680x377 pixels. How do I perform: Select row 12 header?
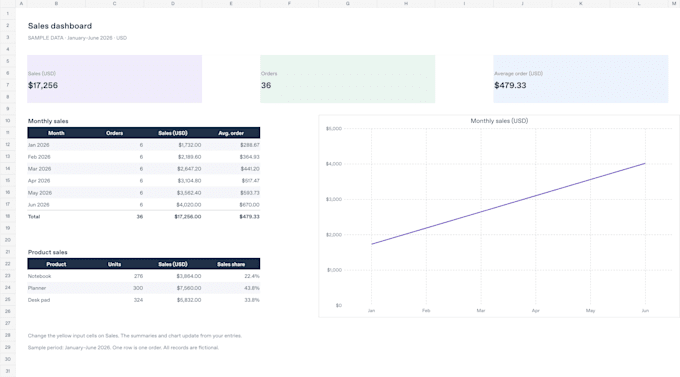(x=8, y=145)
